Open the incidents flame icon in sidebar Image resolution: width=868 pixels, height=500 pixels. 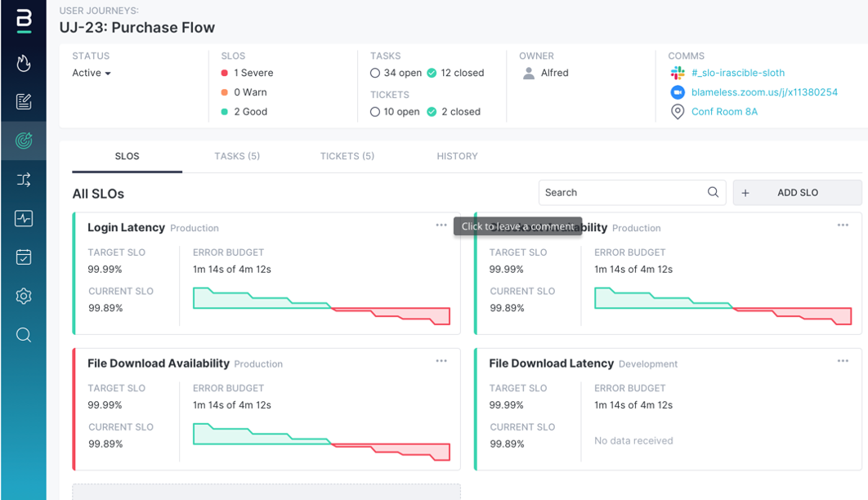24,63
